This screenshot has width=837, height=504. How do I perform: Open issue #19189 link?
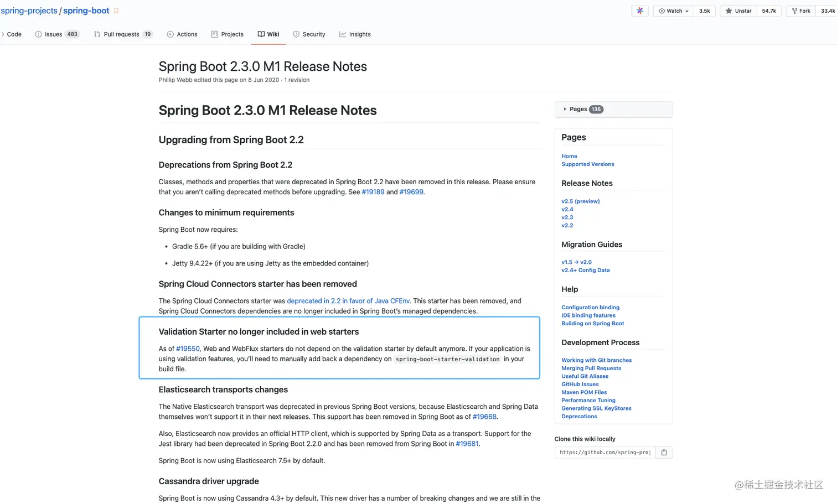click(x=373, y=192)
